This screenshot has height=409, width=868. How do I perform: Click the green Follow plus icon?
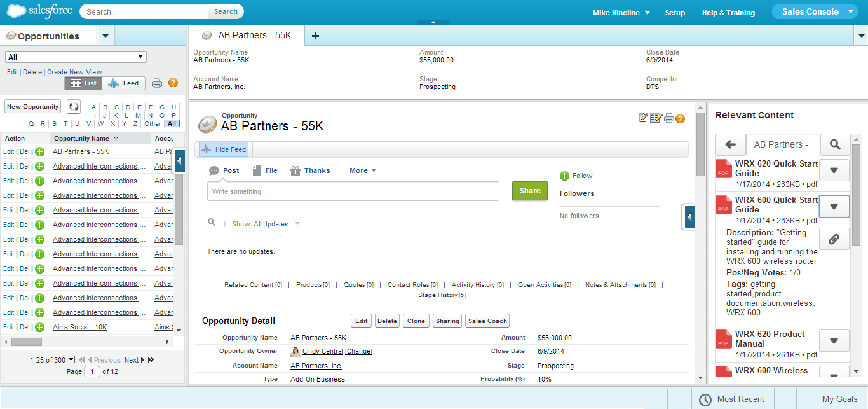coord(564,176)
